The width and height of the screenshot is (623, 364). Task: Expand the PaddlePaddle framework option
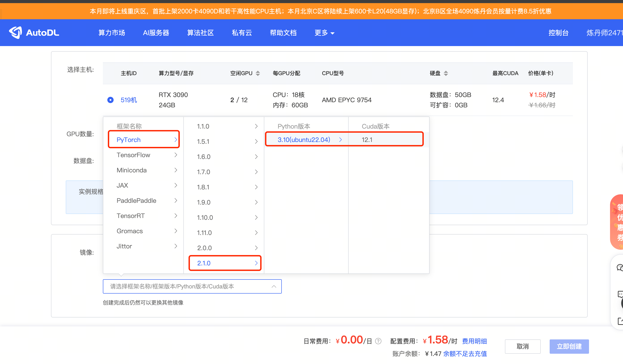point(144,200)
